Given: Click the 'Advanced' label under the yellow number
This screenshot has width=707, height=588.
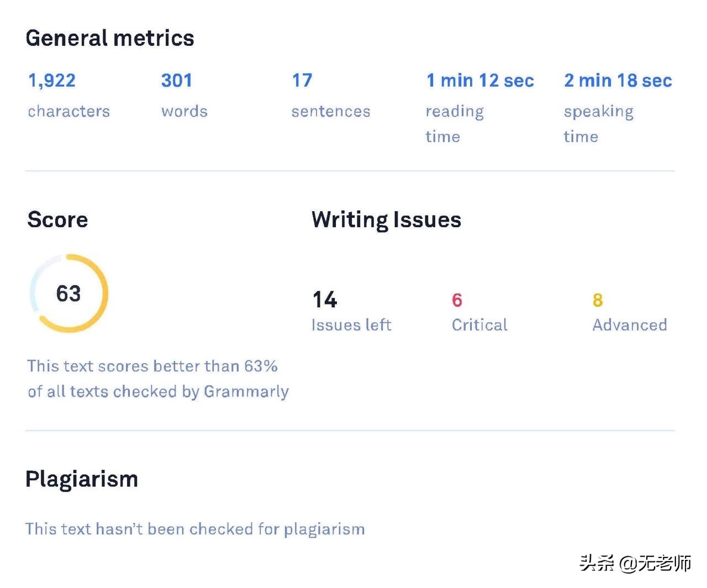Looking at the screenshot, I should coord(630,325).
